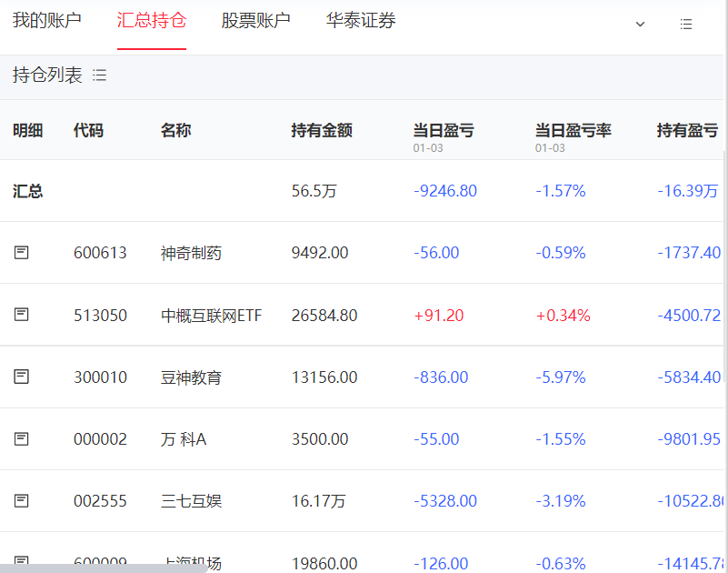The image size is (728, 573).
Task: Sort by 当日盈亏率 column header
Action: (573, 131)
